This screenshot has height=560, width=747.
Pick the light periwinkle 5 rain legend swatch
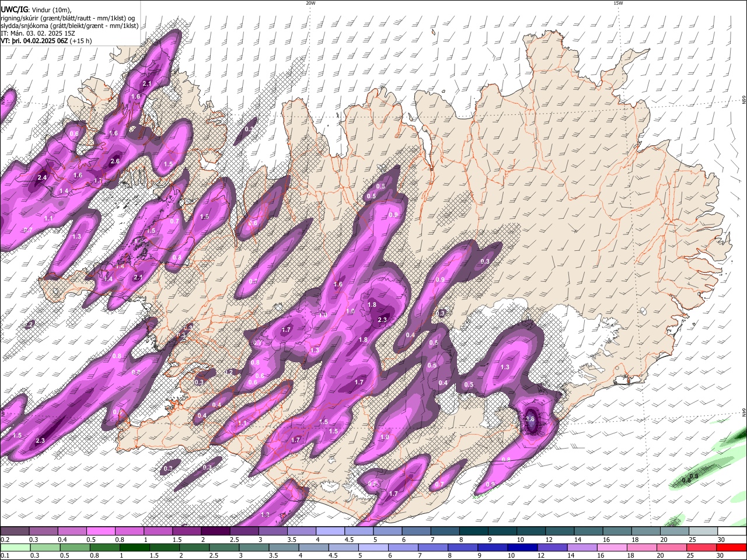tap(373, 547)
